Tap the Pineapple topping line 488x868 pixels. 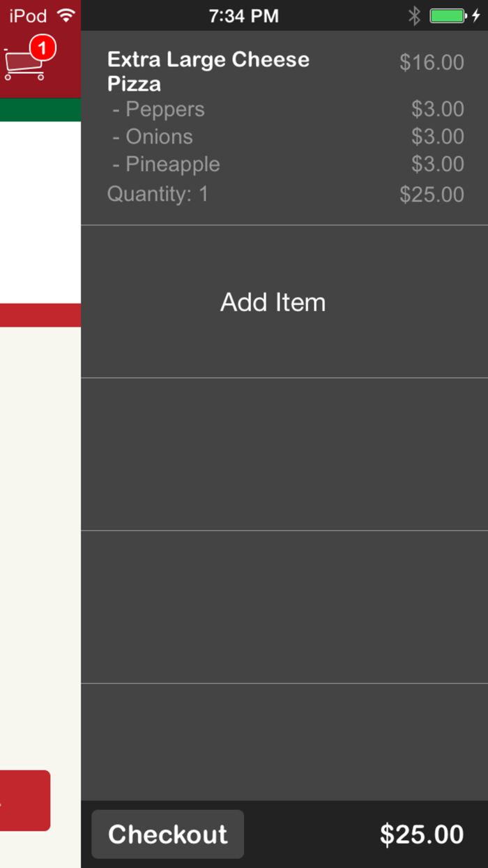172,165
